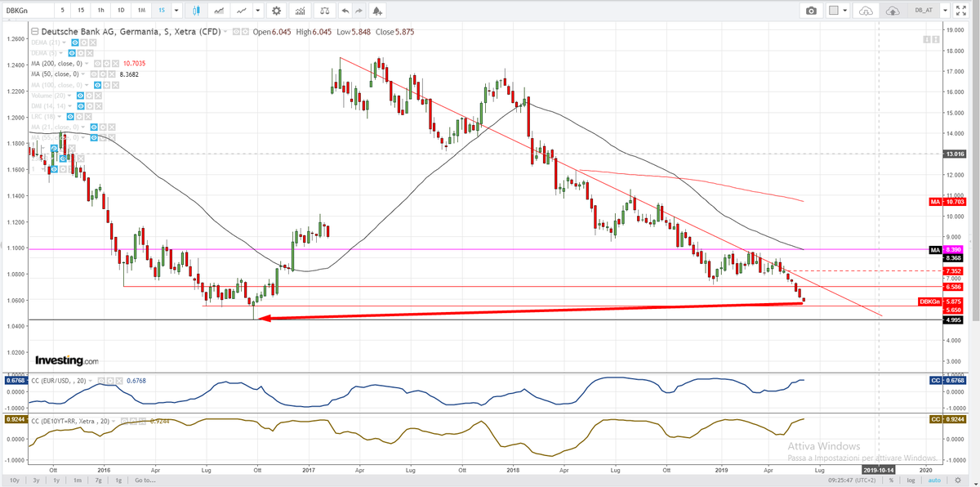Set date range to 1y
This screenshot has height=487, width=980.
click(57, 480)
